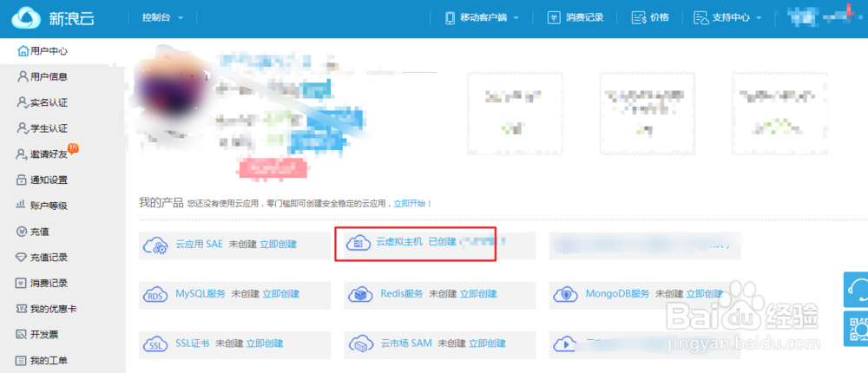Open 充值 in the sidebar
The image size is (868, 373).
coord(40,232)
